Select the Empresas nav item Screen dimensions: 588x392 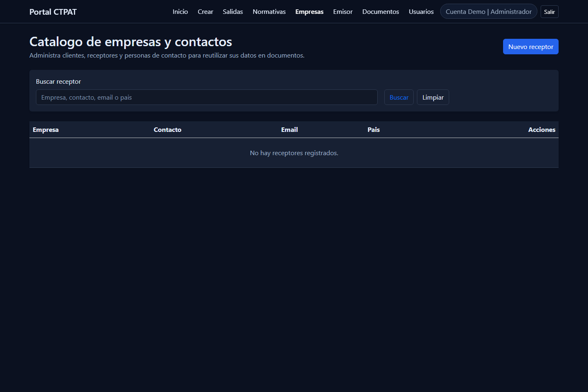tap(310, 12)
